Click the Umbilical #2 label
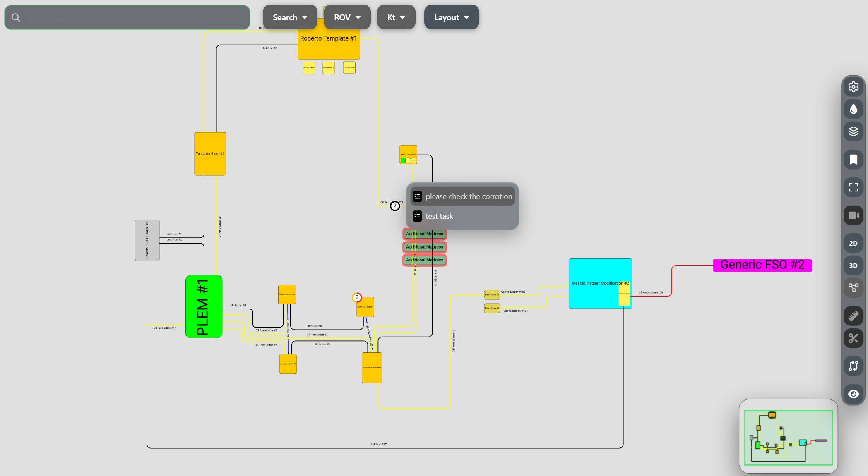The image size is (868, 476). [x=174, y=239]
